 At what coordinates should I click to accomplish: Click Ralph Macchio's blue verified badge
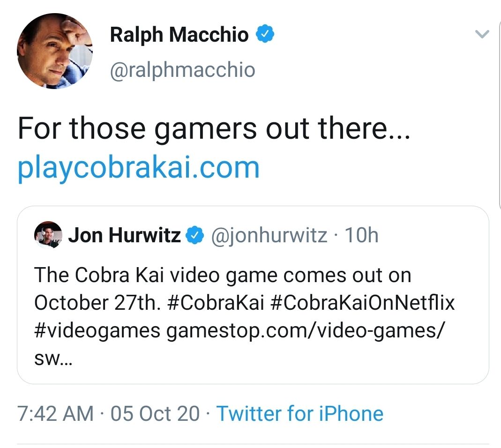point(265,34)
